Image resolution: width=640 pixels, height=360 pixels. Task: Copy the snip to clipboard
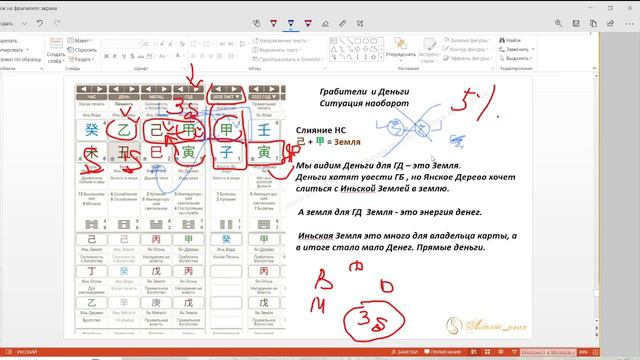pyautogui.click(x=593, y=24)
